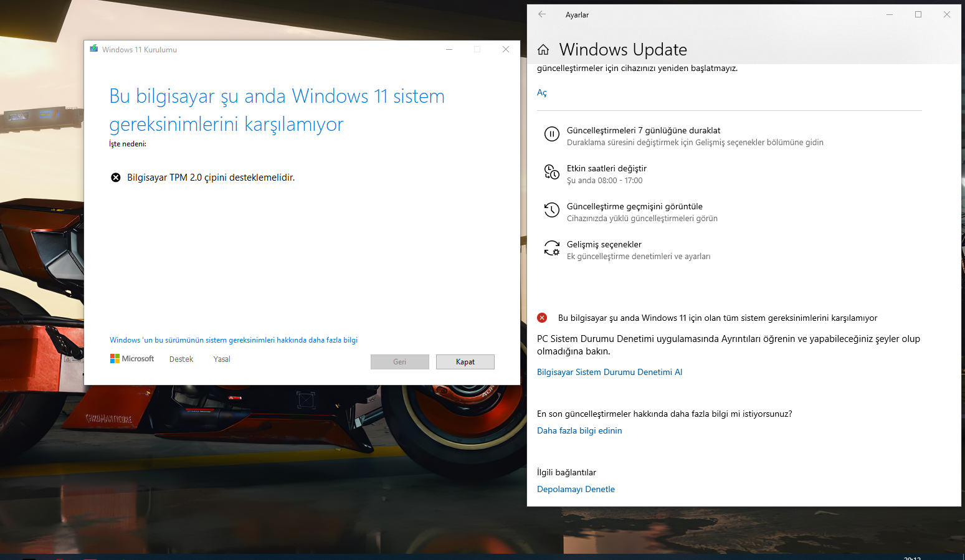Click the black error icon beside TPM 2.0 message
The width and height of the screenshot is (965, 560).
(x=116, y=178)
